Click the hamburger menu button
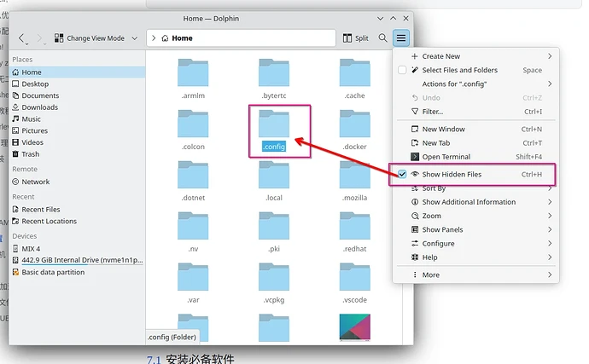589x364 pixels. click(401, 38)
